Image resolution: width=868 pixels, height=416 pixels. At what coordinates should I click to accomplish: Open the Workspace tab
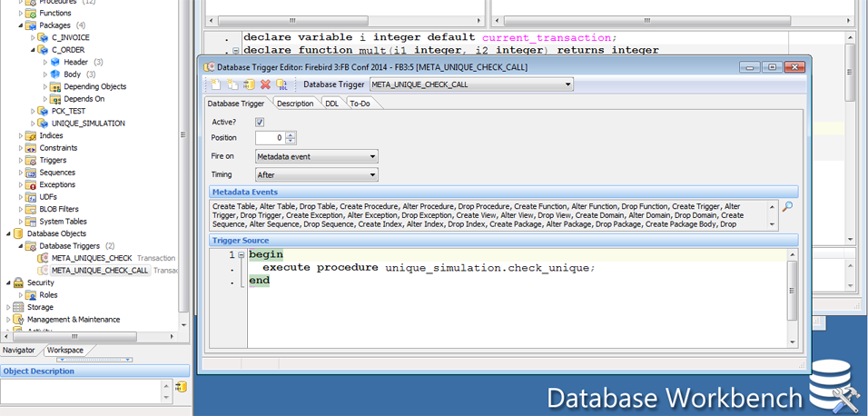tap(64, 350)
